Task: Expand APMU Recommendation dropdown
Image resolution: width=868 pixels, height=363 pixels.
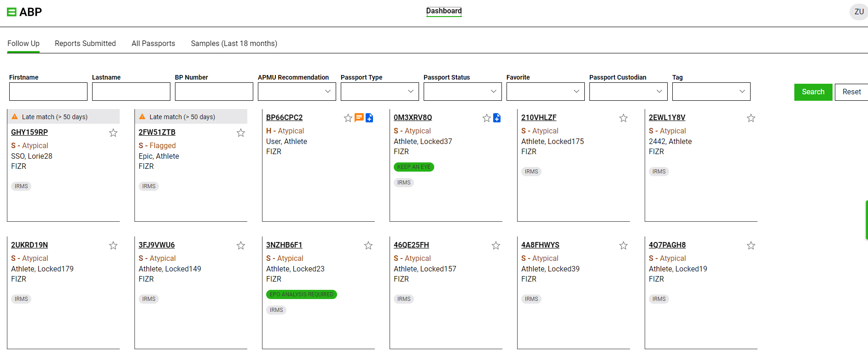Action: [x=297, y=92]
